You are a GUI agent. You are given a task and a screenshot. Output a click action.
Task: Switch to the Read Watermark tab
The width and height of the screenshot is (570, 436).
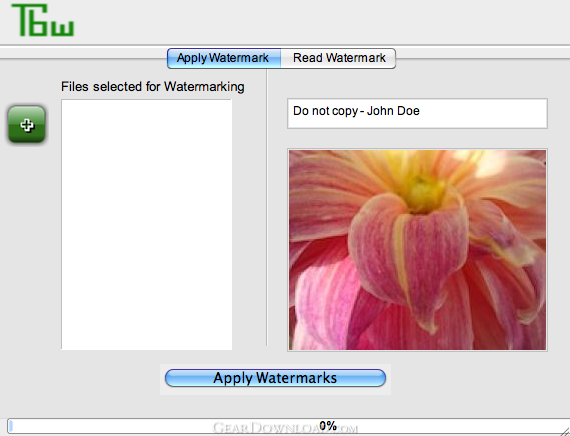[x=339, y=58]
